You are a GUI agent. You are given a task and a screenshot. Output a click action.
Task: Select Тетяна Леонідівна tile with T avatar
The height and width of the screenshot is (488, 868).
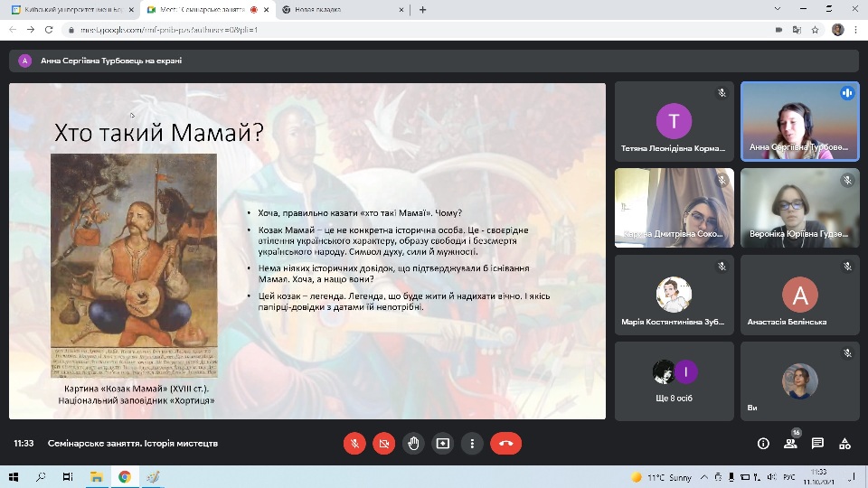675,121
